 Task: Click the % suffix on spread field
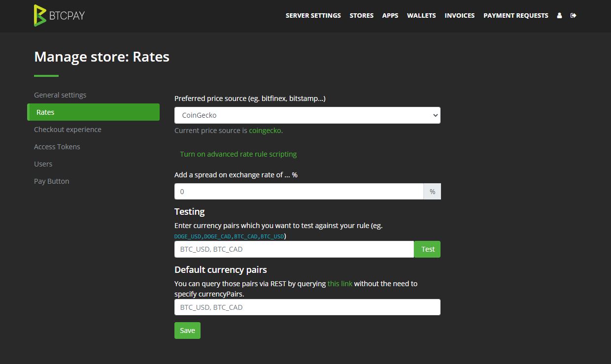pyautogui.click(x=432, y=192)
